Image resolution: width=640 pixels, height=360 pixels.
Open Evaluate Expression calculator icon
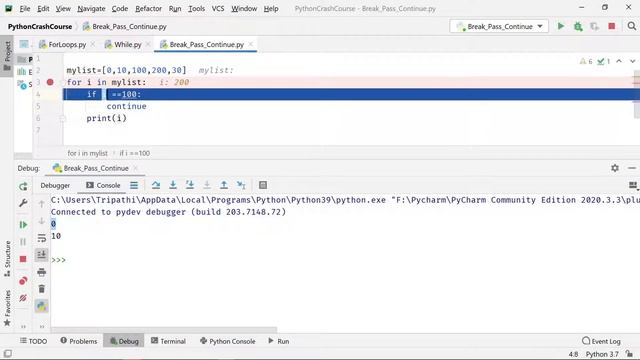[x=263, y=185]
